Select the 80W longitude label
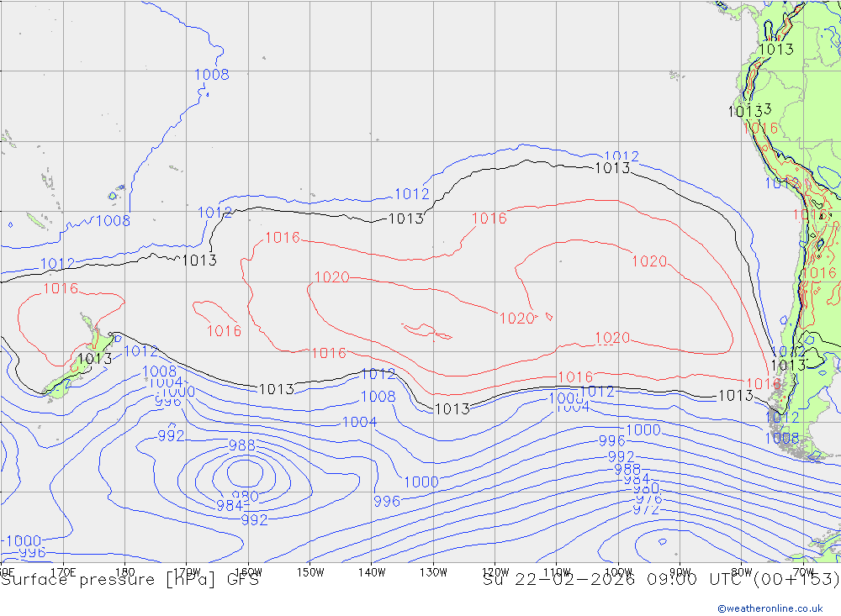The image size is (841, 616). pos(742,572)
